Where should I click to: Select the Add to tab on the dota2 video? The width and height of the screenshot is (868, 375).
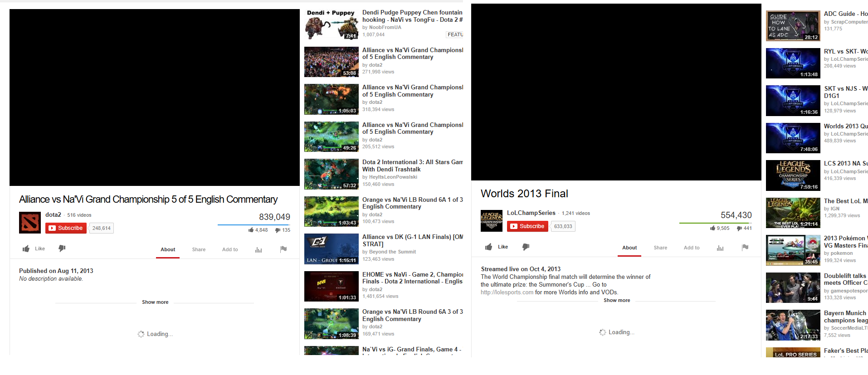[x=230, y=249]
